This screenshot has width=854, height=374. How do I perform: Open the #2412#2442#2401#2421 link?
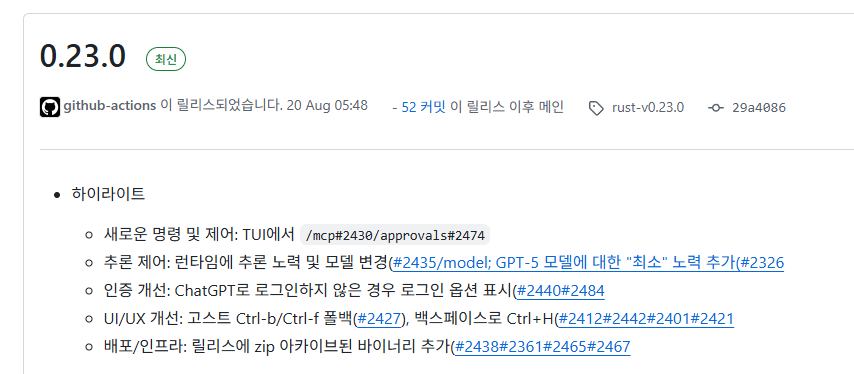pyautogui.click(x=646, y=318)
